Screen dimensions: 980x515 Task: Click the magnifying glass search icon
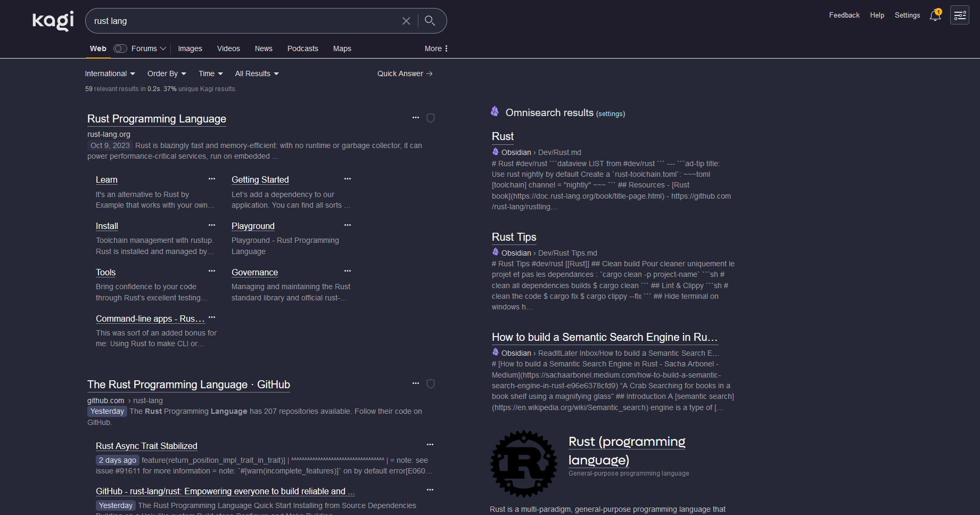point(430,21)
